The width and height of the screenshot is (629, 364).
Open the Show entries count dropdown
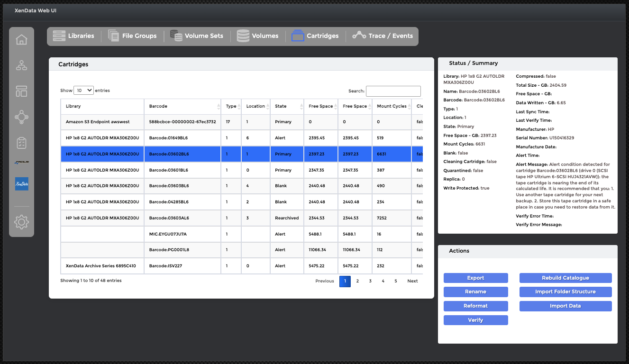pyautogui.click(x=83, y=90)
